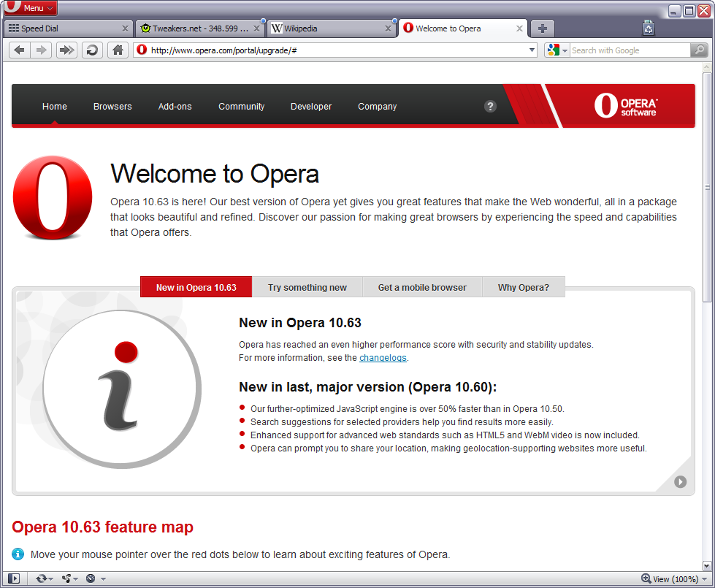Close the Tweakers.net tab
Screen dimensions: 715x588
click(x=257, y=28)
